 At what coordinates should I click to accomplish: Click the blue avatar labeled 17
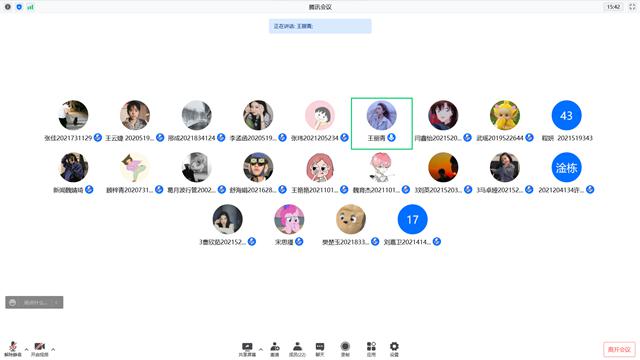(x=412, y=220)
